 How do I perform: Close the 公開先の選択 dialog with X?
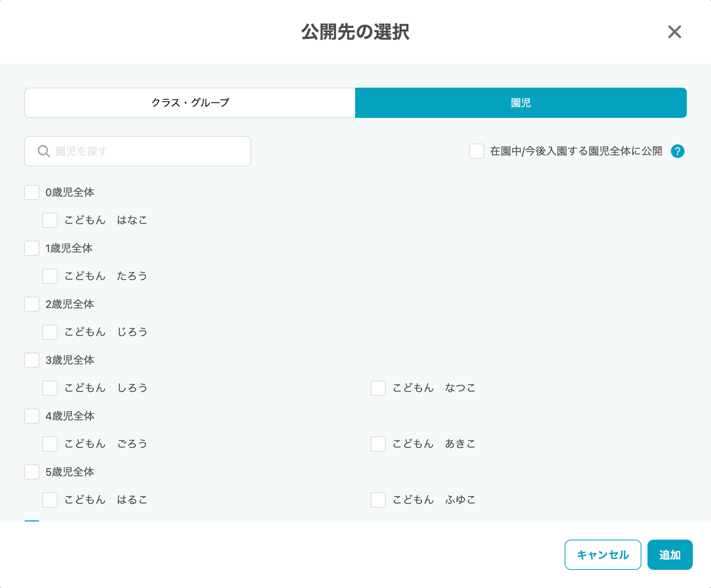click(x=674, y=32)
